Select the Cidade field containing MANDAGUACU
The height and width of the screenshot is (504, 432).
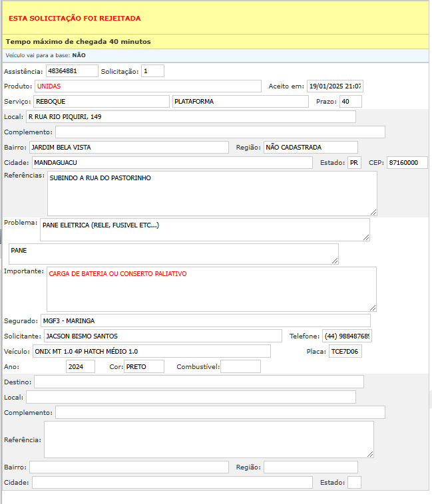[x=172, y=162]
